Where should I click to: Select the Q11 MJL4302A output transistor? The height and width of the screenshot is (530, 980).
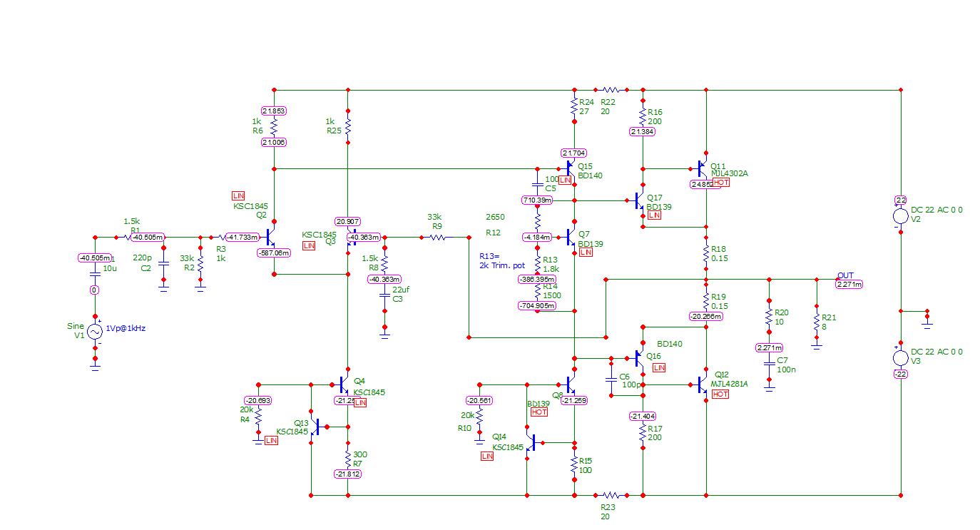[x=702, y=169]
